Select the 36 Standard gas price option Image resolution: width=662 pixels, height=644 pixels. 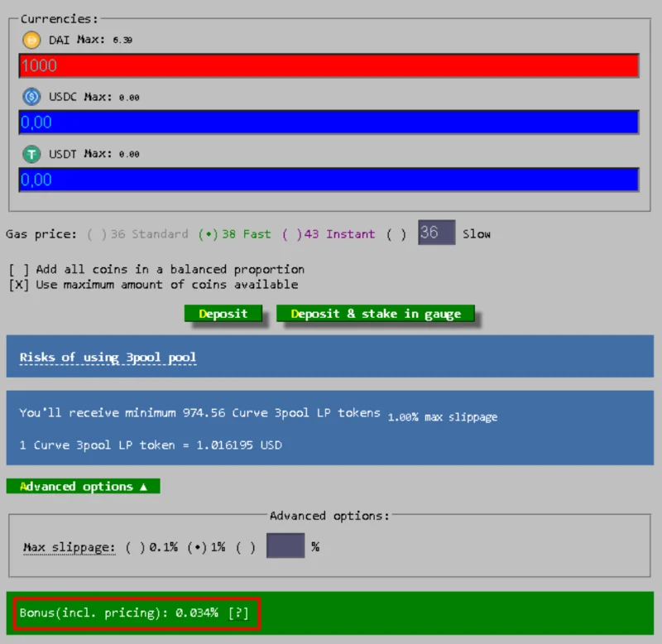pos(137,234)
